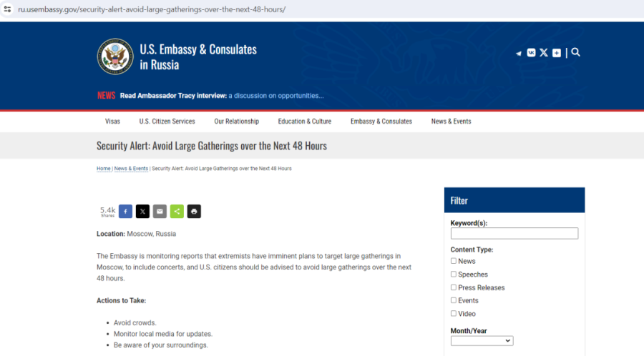Open the embassy's Telegram channel icon
644x356 pixels.
[x=519, y=53]
